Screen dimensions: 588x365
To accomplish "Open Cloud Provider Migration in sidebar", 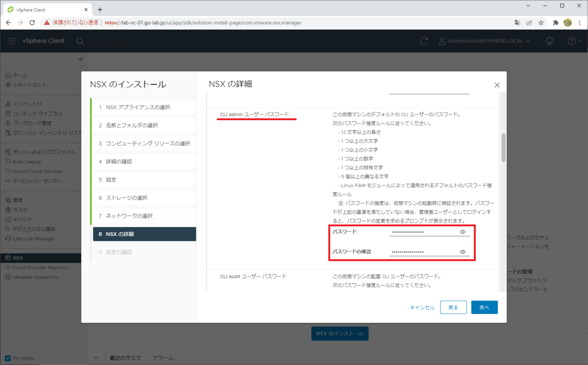I will click(x=37, y=267).
